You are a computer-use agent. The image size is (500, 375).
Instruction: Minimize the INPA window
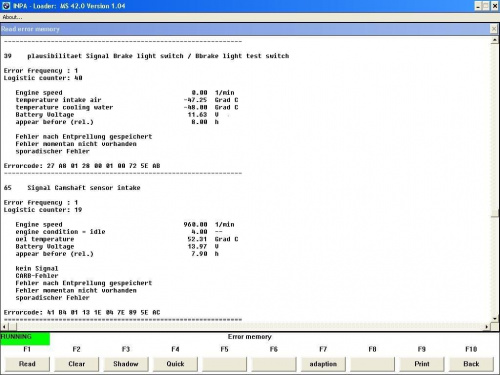pyautogui.click(x=478, y=6)
